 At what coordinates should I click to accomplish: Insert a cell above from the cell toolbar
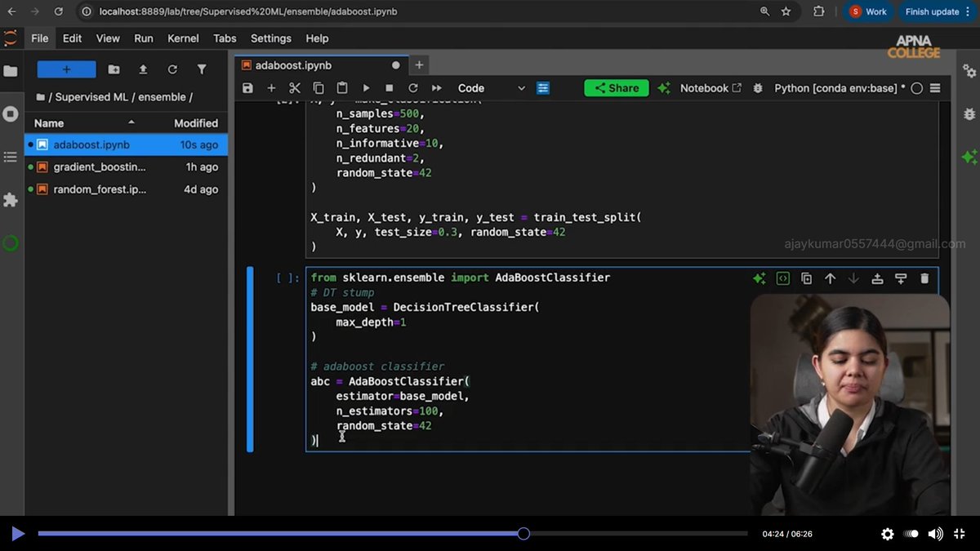tap(877, 278)
